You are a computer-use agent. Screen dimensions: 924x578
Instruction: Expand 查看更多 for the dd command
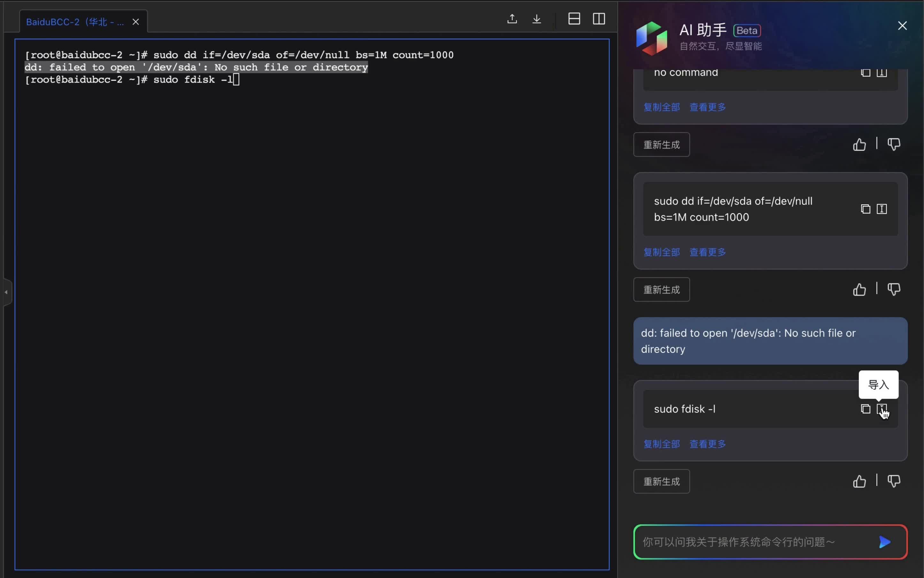[x=707, y=252]
